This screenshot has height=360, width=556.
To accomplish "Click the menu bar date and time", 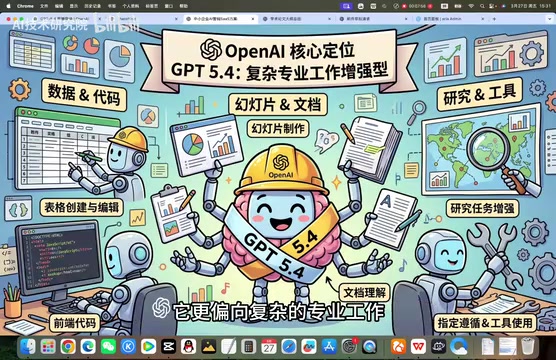I will pyautogui.click(x=530, y=6).
